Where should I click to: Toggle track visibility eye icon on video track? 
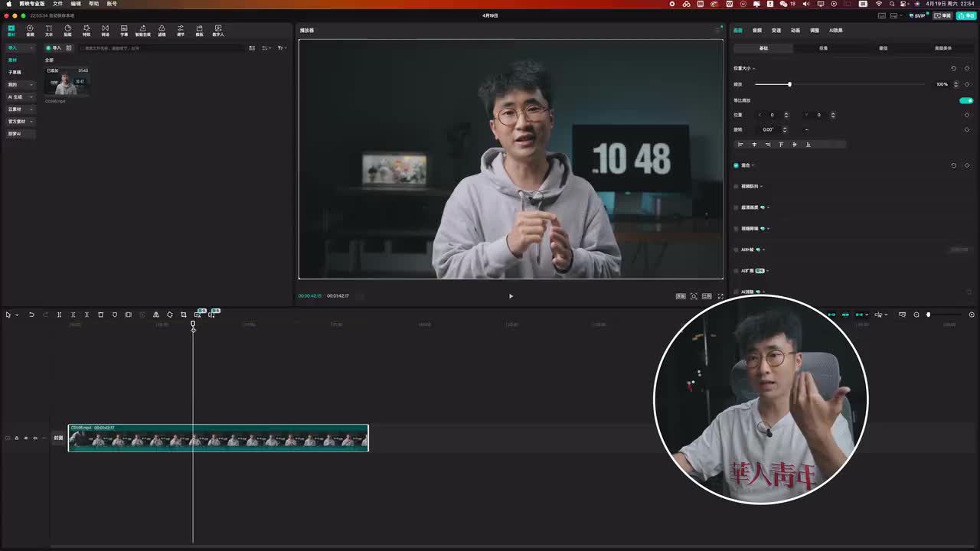(25, 438)
